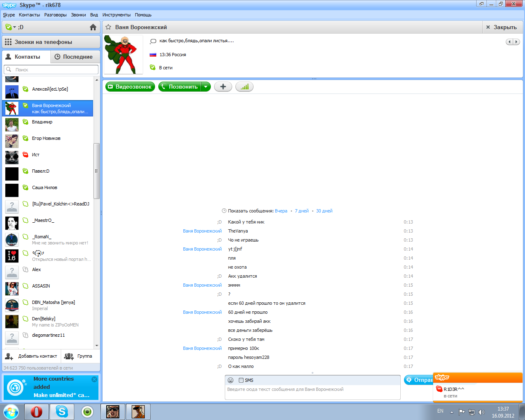Open the emoticon smiley picker
This screenshot has width=525, height=420.
pos(231,380)
